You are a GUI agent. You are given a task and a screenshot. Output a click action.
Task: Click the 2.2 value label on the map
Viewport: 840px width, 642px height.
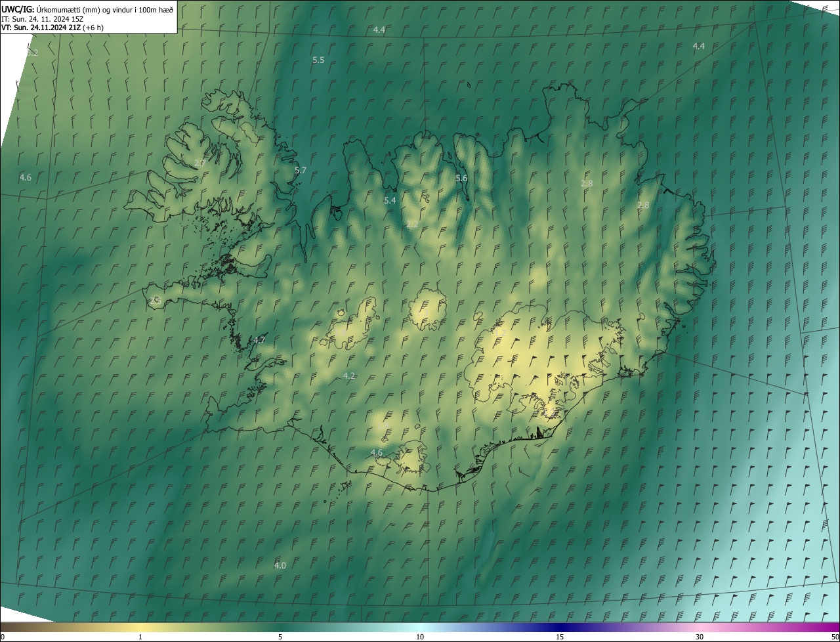pos(412,224)
